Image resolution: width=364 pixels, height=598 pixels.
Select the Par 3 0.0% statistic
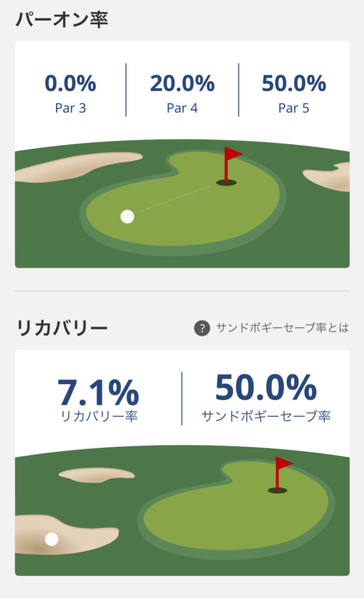point(71,84)
